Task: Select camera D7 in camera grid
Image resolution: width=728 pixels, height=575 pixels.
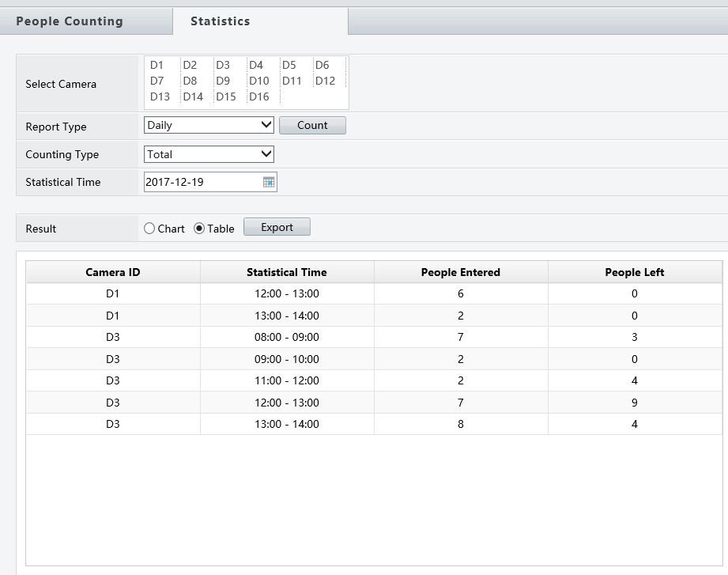Action: pos(157,81)
